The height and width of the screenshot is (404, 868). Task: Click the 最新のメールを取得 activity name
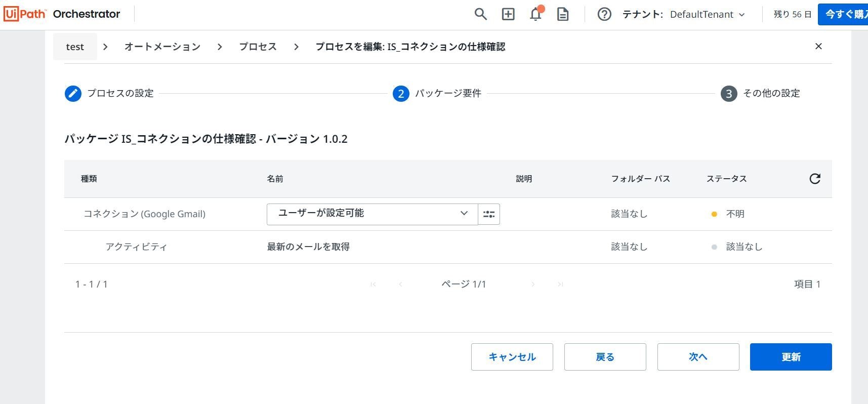pyautogui.click(x=308, y=247)
